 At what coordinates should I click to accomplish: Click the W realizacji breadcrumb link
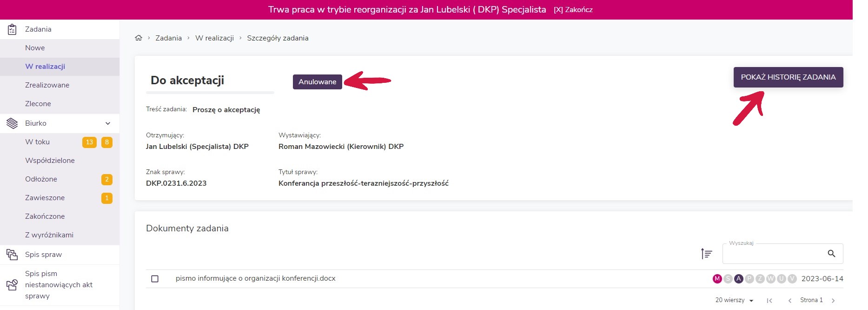pos(214,38)
